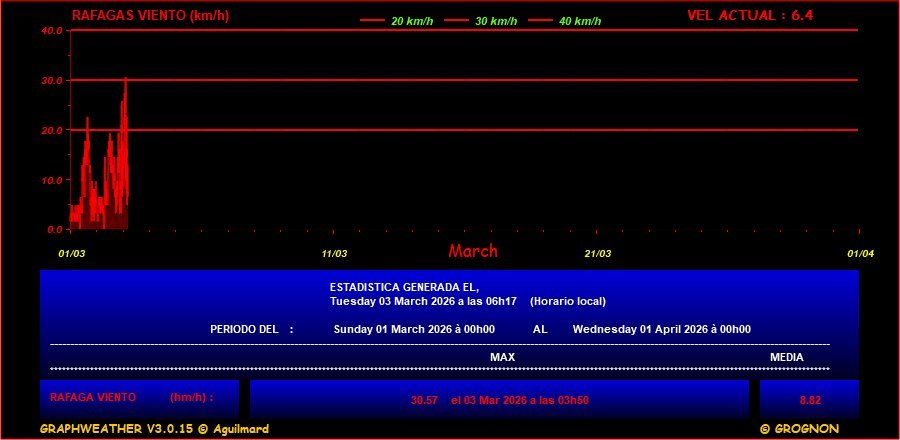Click the 11/03 date marker

pyautogui.click(x=334, y=253)
